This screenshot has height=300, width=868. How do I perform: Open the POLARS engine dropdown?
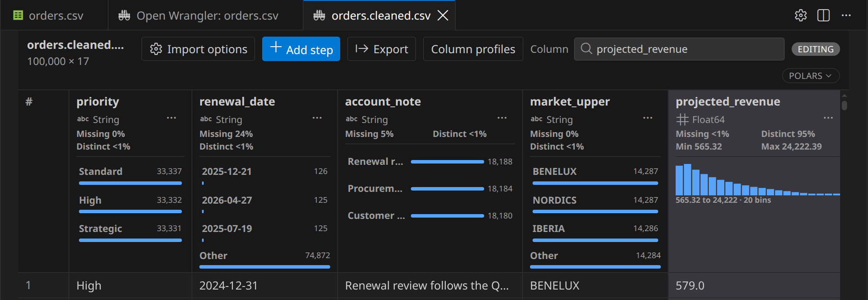[811, 76]
